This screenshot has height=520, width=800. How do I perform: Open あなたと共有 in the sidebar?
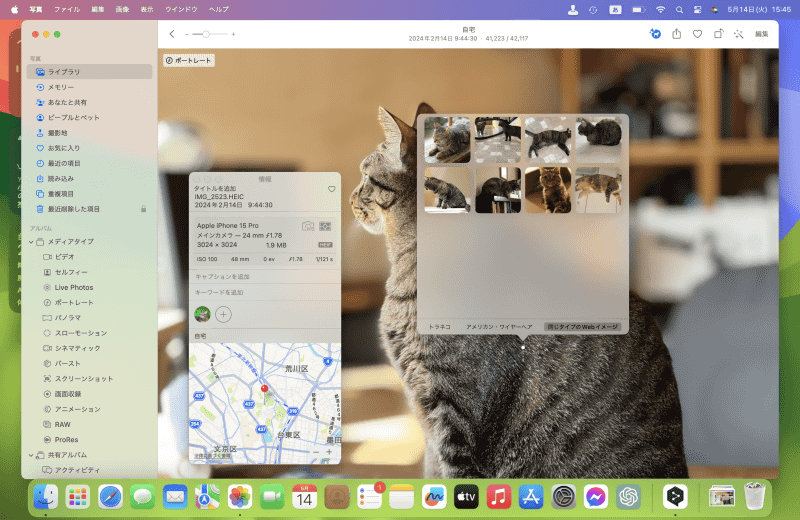tap(89, 102)
